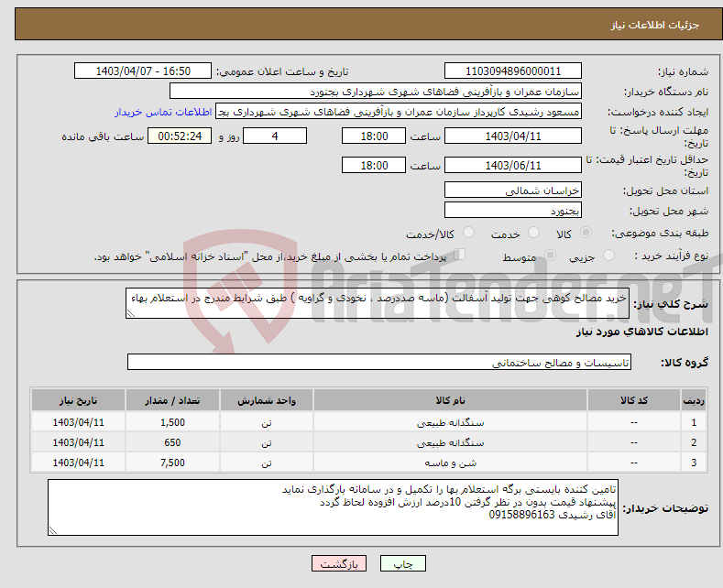
Task: Click the شن و ماسه item name
Action: [x=450, y=463]
